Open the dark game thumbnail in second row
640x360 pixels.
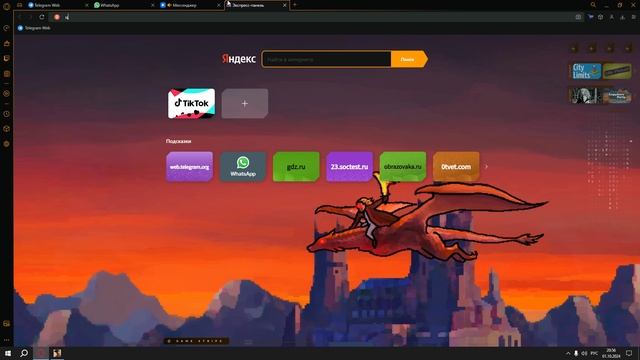pyautogui.click(x=585, y=96)
